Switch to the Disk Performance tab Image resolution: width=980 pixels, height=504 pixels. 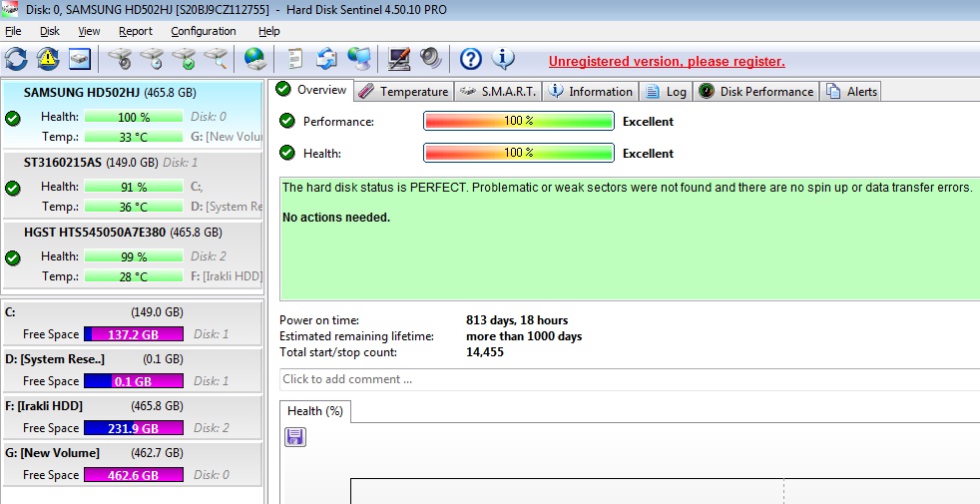click(x=756, y=91)
